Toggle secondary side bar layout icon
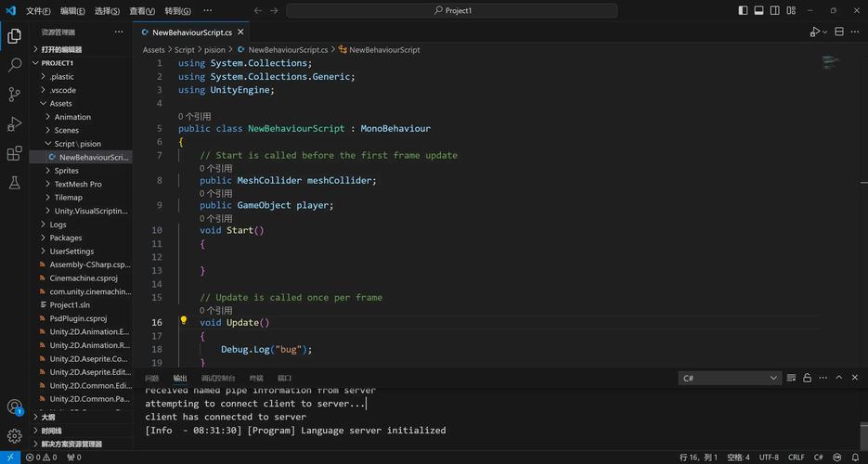This screenshot has width=868, height=464. [775, 10]
